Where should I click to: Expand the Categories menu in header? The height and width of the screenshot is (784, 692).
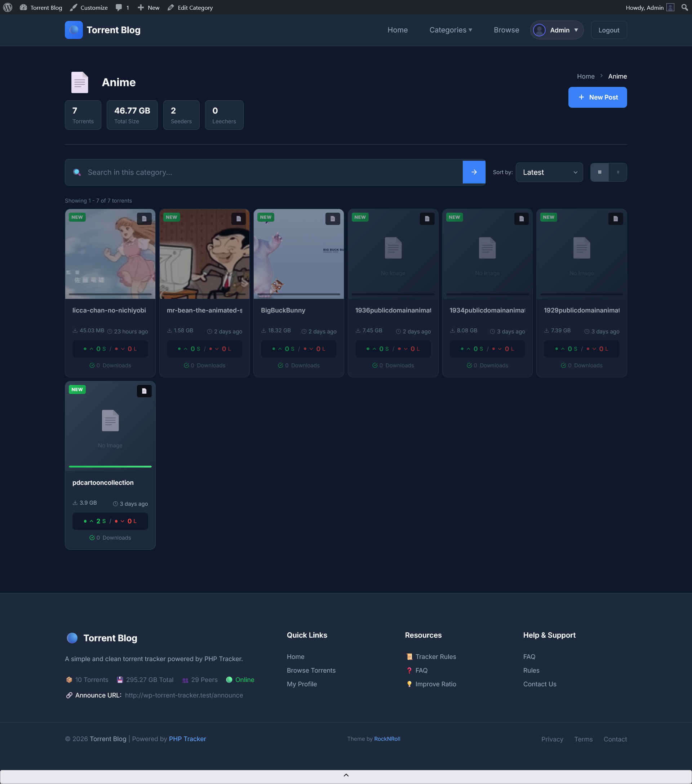pyautogui.click(x=450, y=30)
